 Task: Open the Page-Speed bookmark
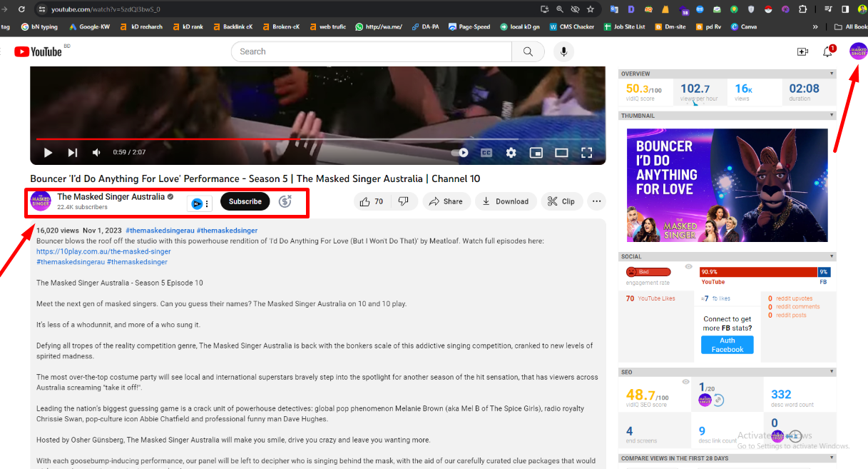tap(469, 27)
